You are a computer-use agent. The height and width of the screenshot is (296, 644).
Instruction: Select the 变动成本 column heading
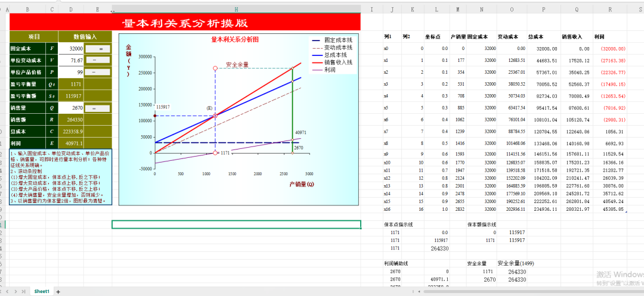point(512,36)
